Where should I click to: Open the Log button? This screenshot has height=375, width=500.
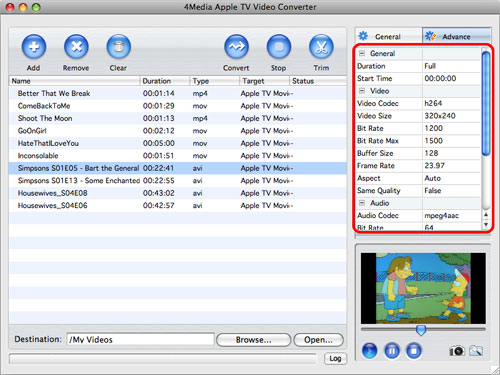tap(335, 358)
